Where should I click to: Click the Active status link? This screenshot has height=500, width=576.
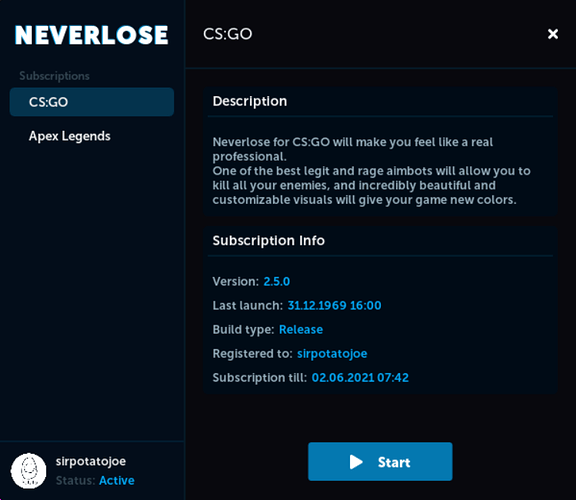117,480
